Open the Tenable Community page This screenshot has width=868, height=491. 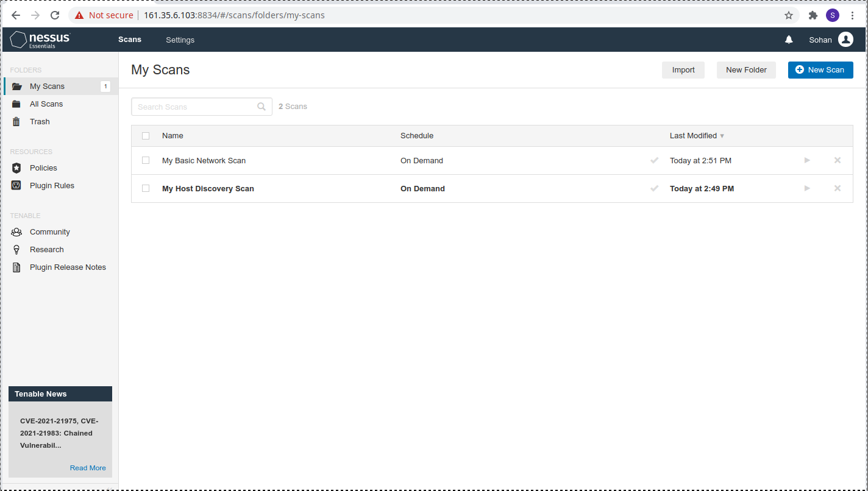point(49,231)
